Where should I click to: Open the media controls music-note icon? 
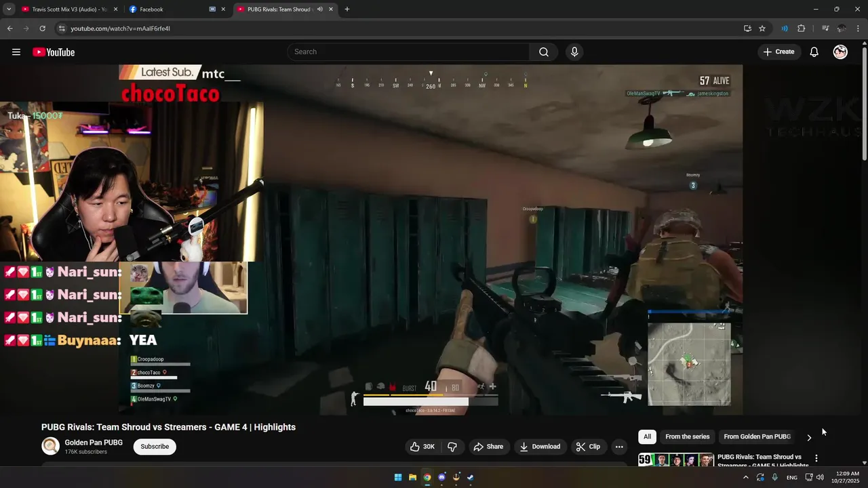coord(825,28)
